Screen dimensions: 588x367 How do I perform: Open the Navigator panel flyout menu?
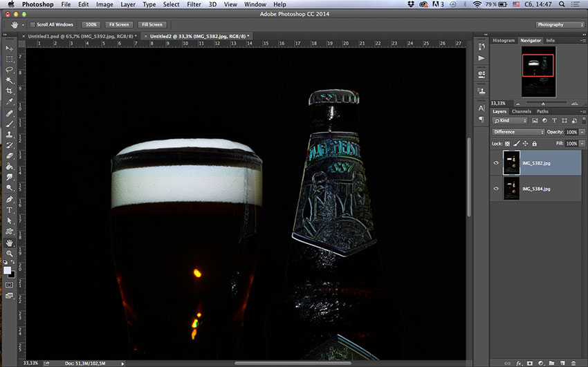(582, 41)
